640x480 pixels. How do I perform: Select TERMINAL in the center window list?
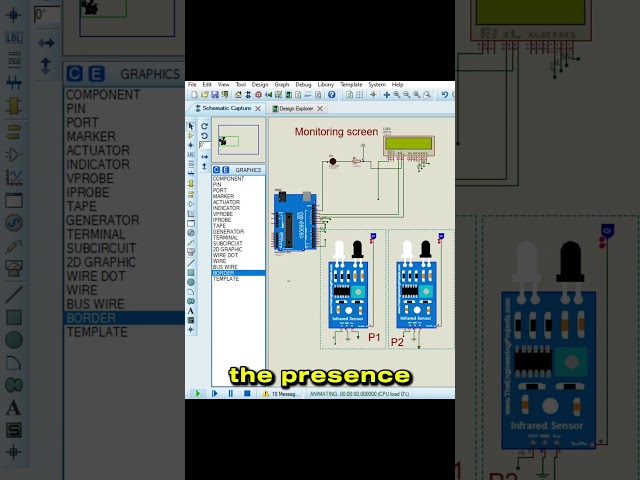pos(238,238)
